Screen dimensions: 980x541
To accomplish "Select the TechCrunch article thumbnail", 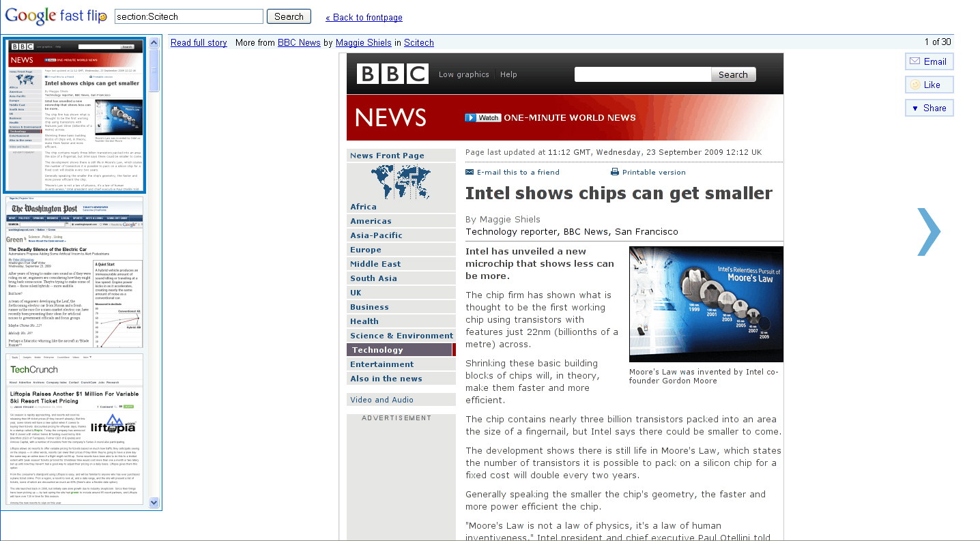I will click(75, 430).
